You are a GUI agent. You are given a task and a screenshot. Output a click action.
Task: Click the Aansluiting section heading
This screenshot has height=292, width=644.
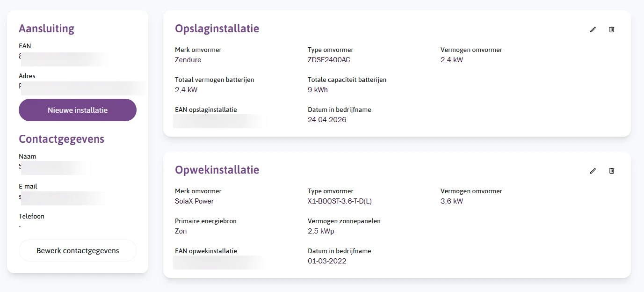[x=46, y=28]
